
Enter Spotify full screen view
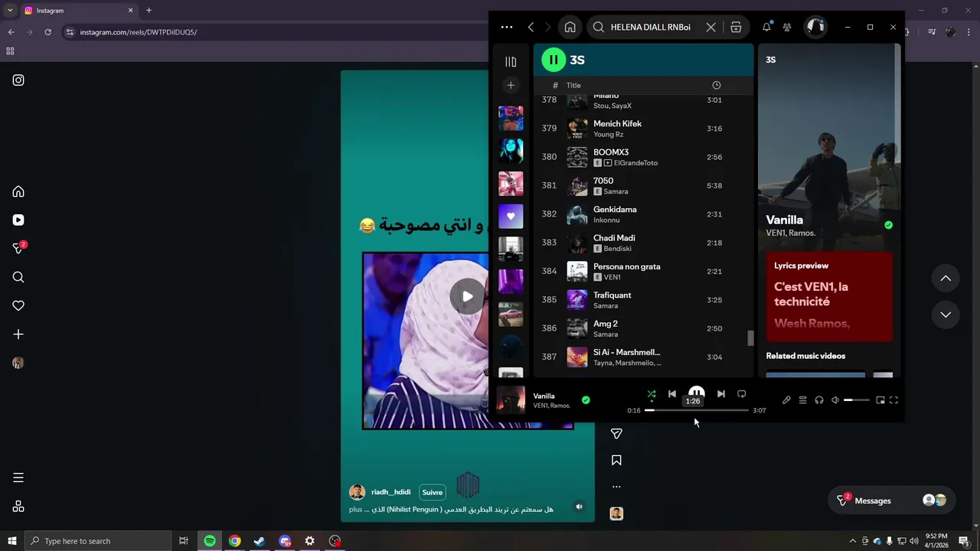893,400
